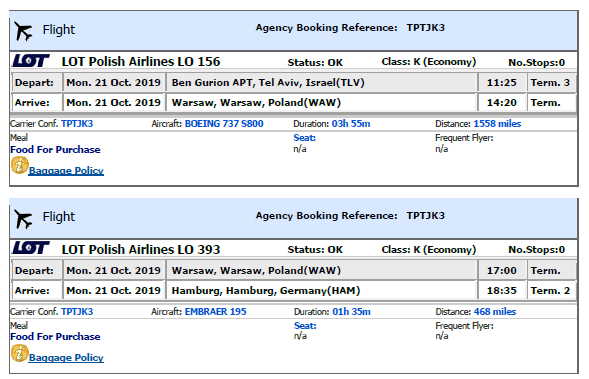Click the 11:25 departure time cell
This screenshot has height=379, width=589.
point(501,83)
